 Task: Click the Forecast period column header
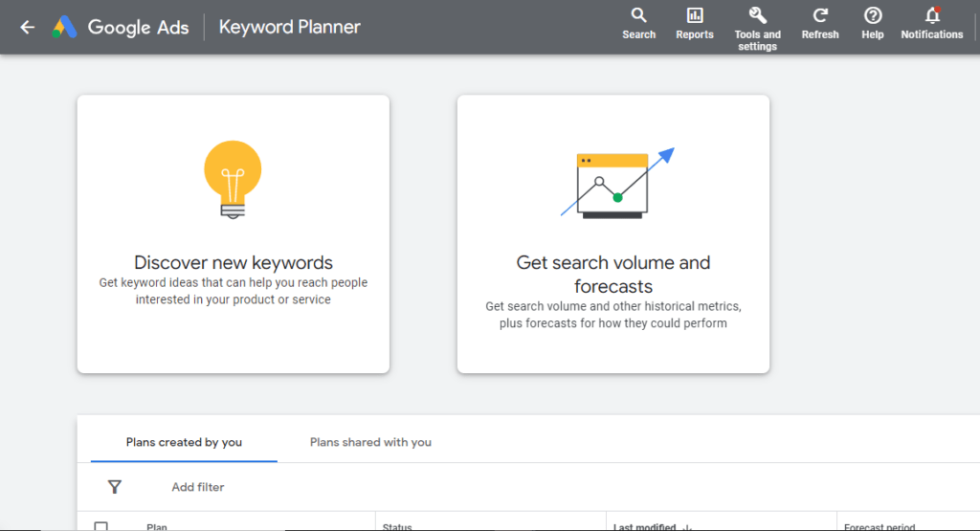click(879, 526)
